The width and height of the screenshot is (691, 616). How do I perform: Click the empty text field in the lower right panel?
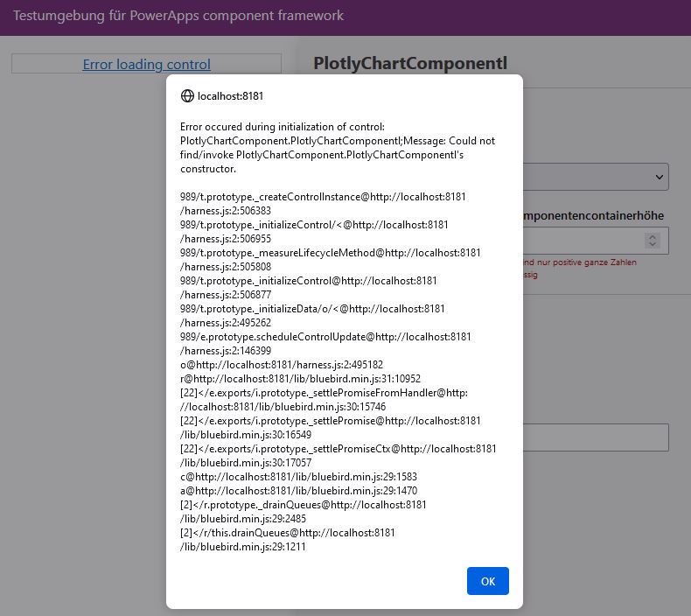(596, 437)
